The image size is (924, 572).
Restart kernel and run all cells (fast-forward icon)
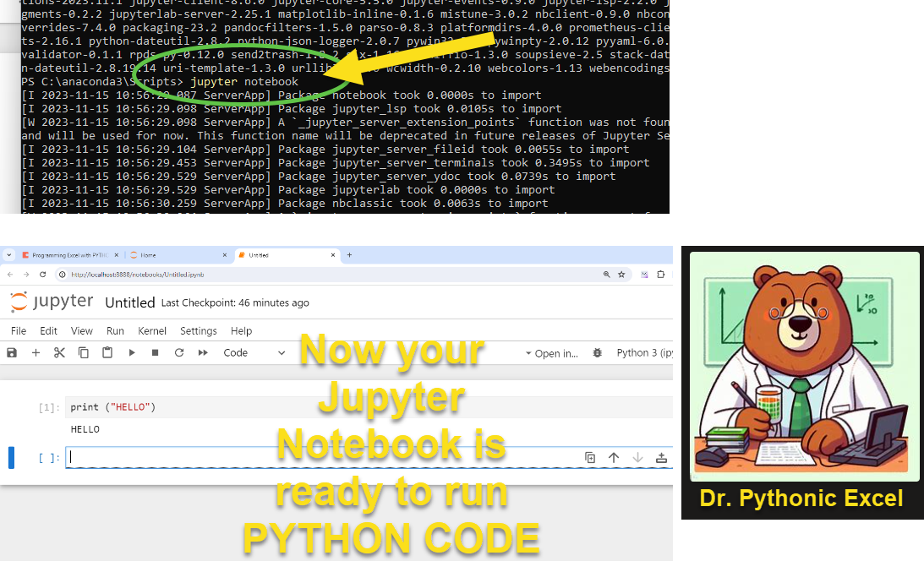203,353
